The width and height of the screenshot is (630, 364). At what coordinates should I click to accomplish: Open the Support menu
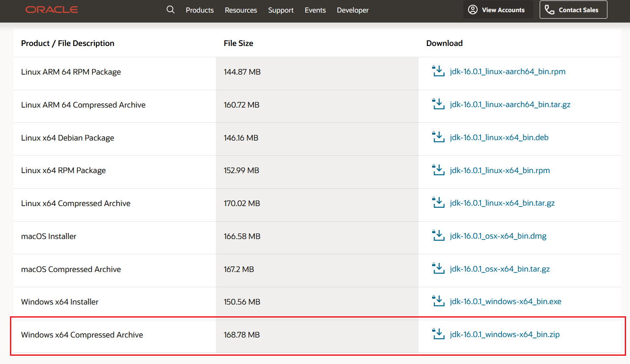[x=281, y=10]
